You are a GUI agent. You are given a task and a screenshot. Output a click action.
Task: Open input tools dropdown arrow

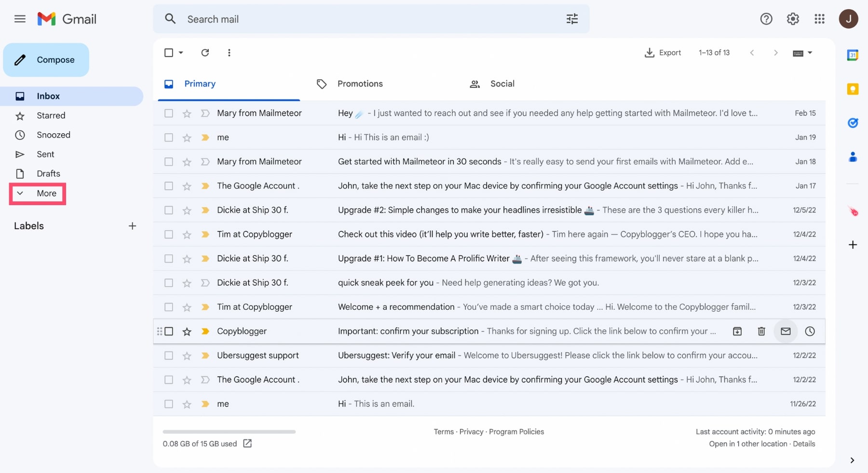pos(810,53)
